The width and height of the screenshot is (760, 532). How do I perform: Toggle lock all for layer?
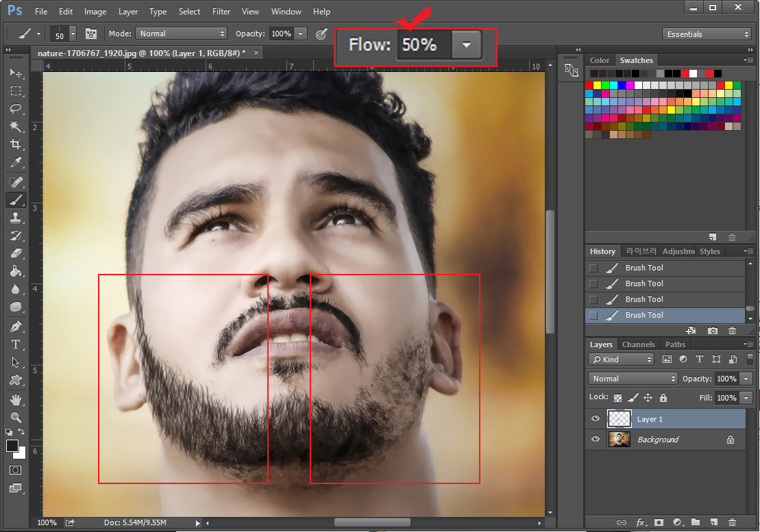pyautogui.click(x=663, y=397)
